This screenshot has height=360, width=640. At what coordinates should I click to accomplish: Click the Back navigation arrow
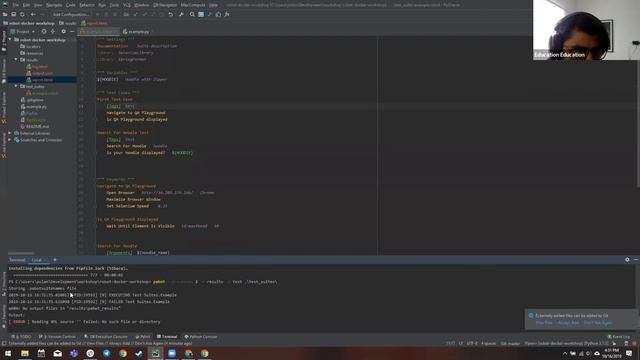[x=33, y=14]
